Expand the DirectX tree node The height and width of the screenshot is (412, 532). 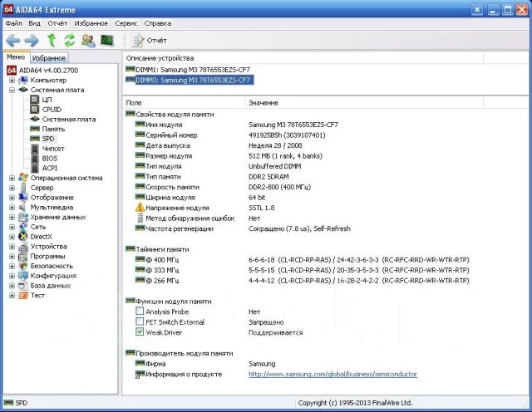pos(12,237)
